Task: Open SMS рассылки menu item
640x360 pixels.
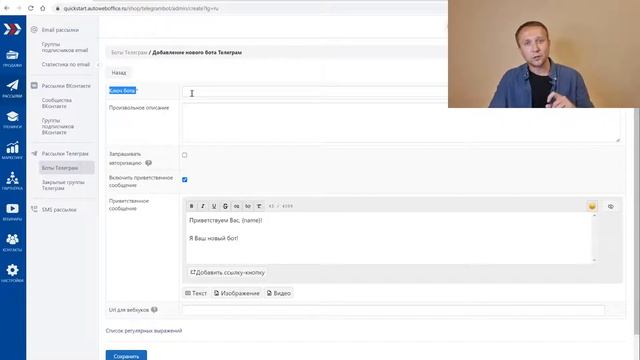Action: pos(59,209)
